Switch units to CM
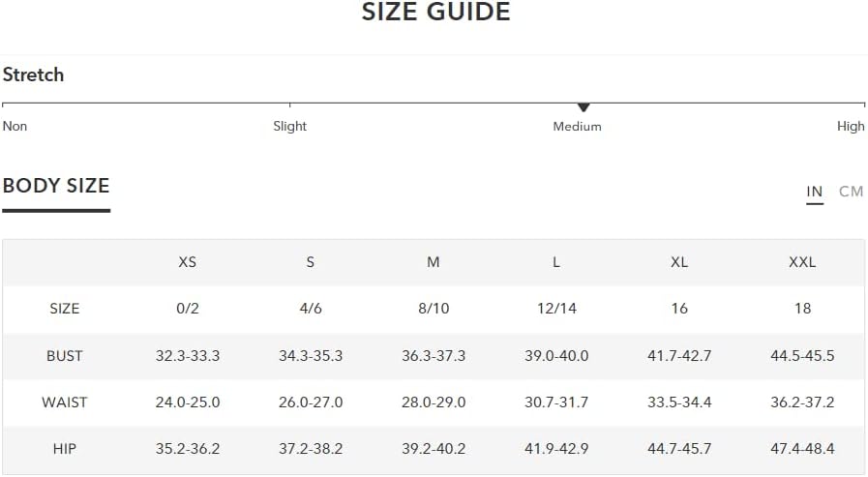This screenshot has width=868, height=477. click(x=851, y=192)
